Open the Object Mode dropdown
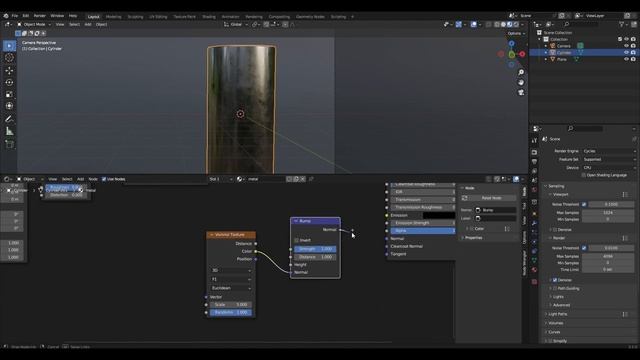The height and width of the screenshot is (360, 640). pyautogui.click(x=34, y=24)
